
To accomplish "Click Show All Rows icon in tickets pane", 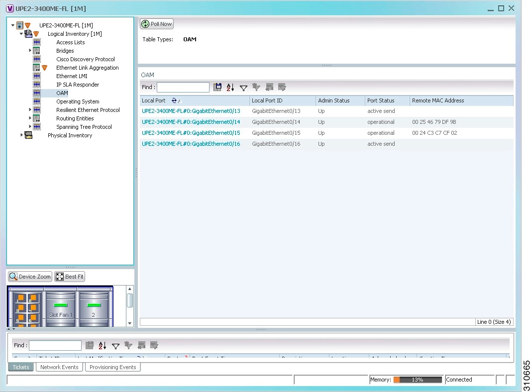I will (x=141, y=345).
